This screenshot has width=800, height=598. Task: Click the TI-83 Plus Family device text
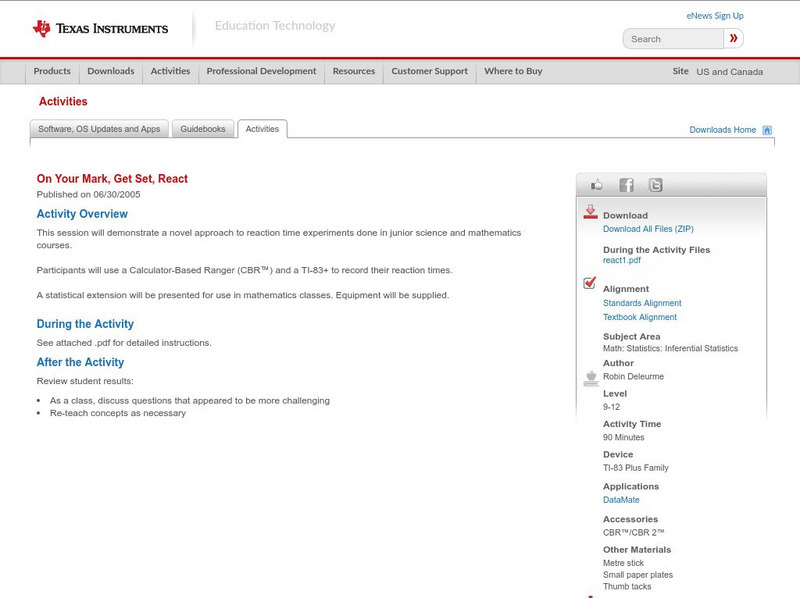point(636,468)
